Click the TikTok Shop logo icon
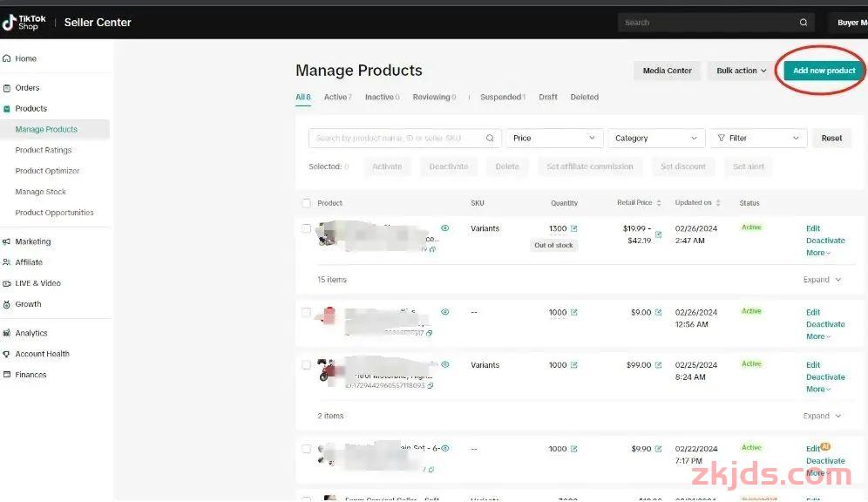Screen dimensions: 868x502 pos(9,23)
